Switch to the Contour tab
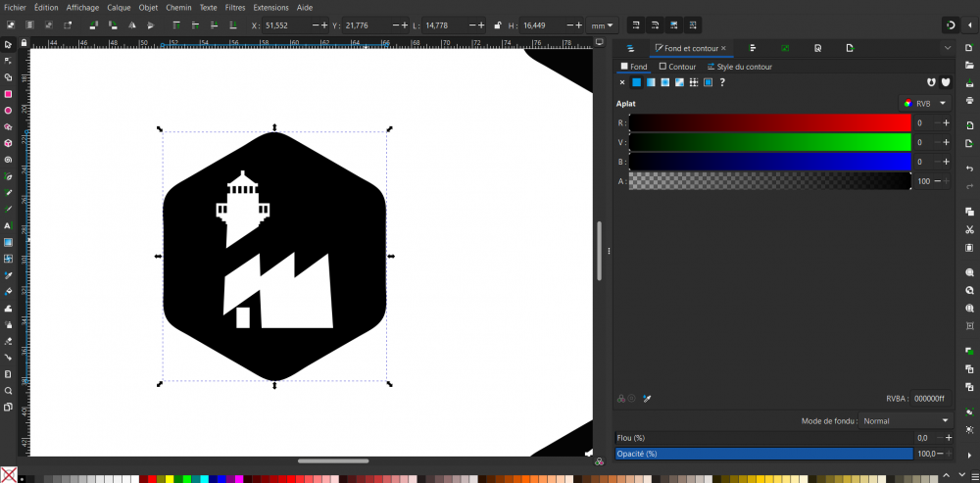The image size is (980, 483). coord(677,67)
